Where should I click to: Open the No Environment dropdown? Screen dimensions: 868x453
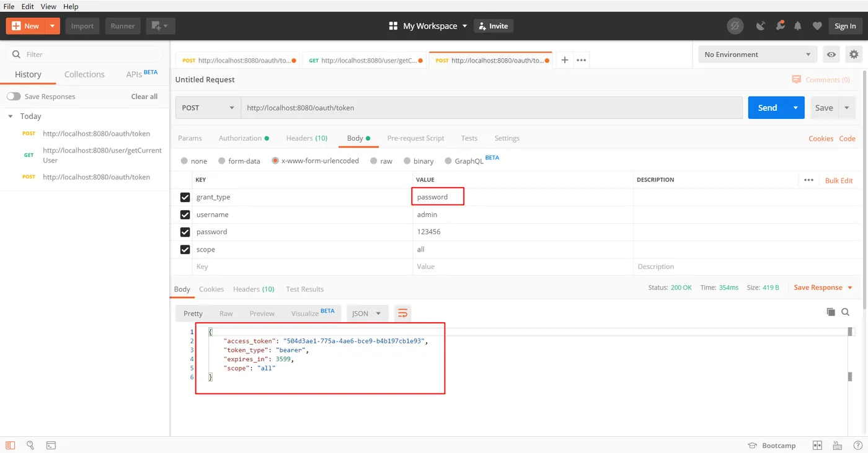coord(758,55)
